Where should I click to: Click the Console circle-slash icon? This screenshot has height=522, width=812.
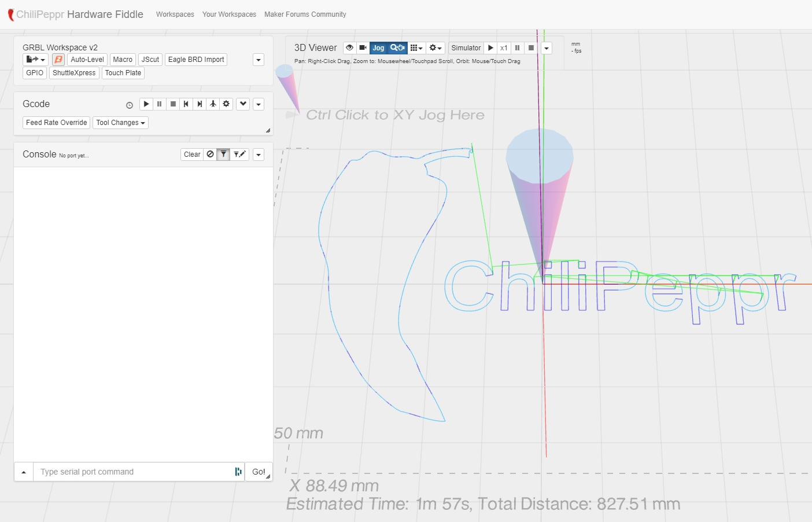pos(211,155)
